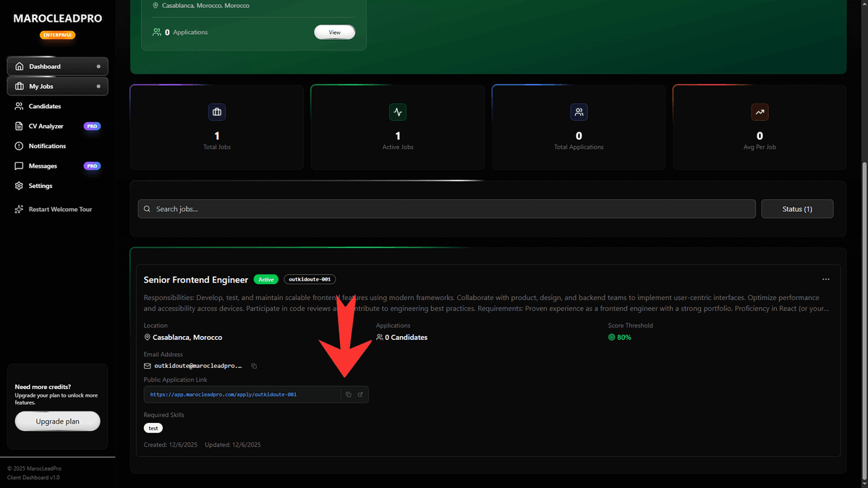This screenshot has width=868, height=488.
Task: Open Notifications using the bell icon
Action: (x=20, y=145)
